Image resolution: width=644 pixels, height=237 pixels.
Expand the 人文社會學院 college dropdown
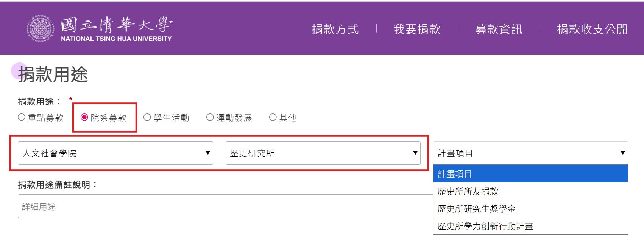115,153
